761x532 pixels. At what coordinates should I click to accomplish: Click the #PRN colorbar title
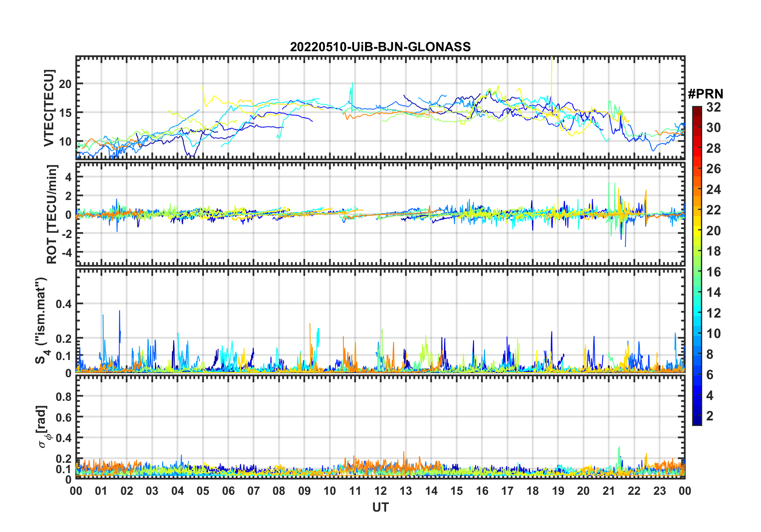point(705,94)
